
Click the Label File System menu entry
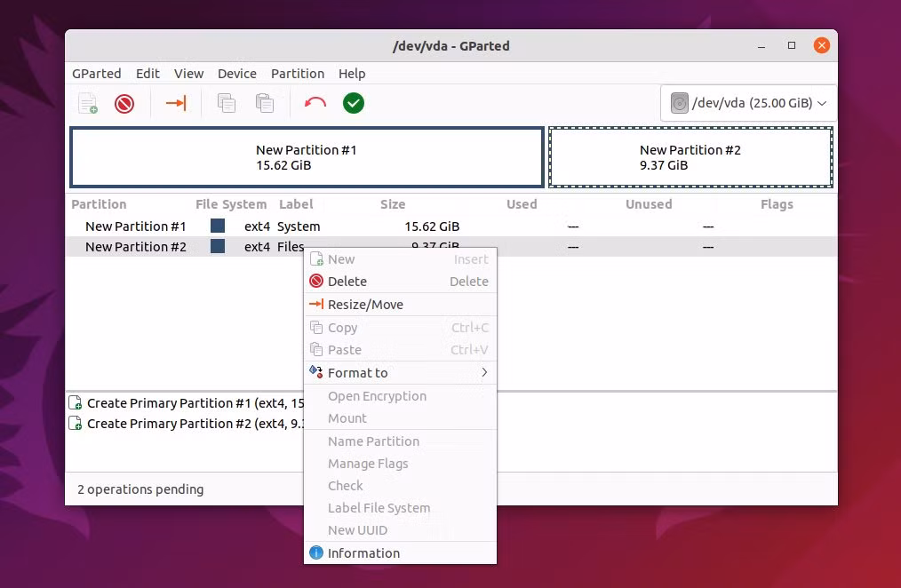[400, 508]
